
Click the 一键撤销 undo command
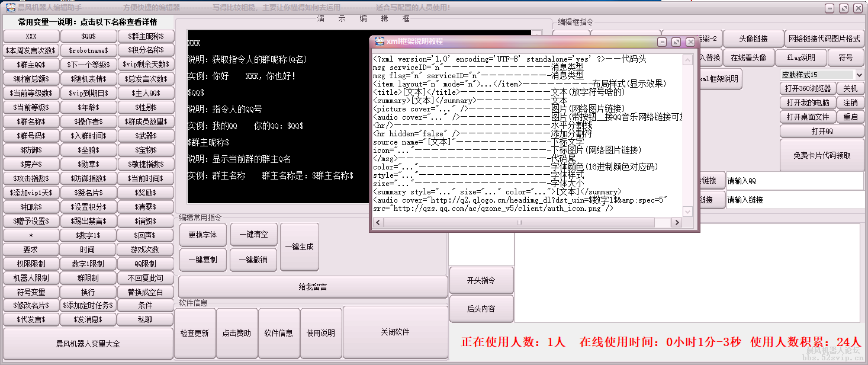(253, 260)
